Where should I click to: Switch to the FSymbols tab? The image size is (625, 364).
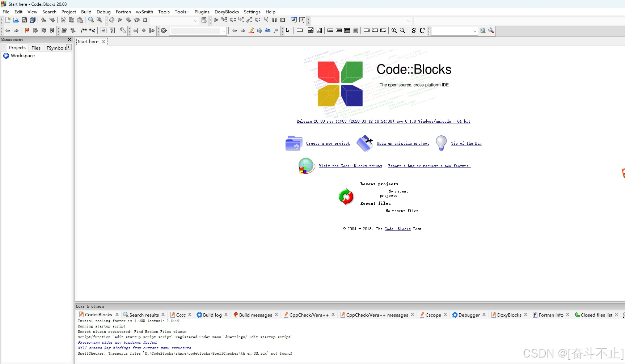pyautogui.click(x=56, y=48)
